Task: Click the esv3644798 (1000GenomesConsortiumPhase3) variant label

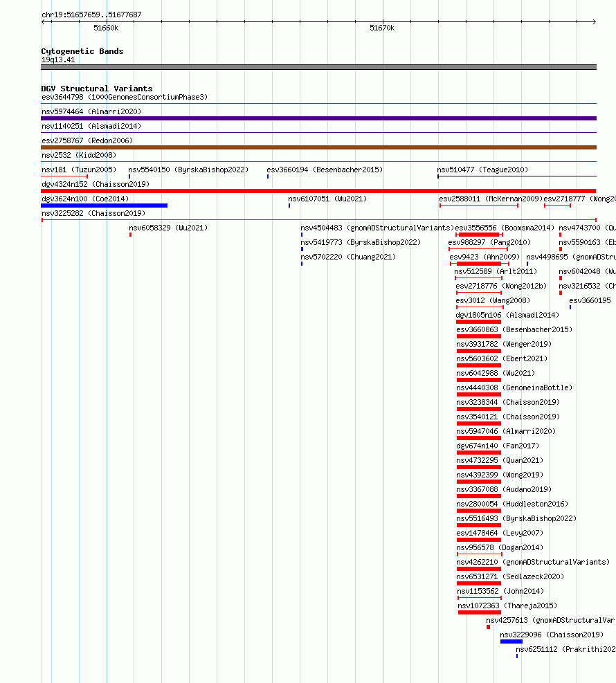Action: [x=125, y=97]
